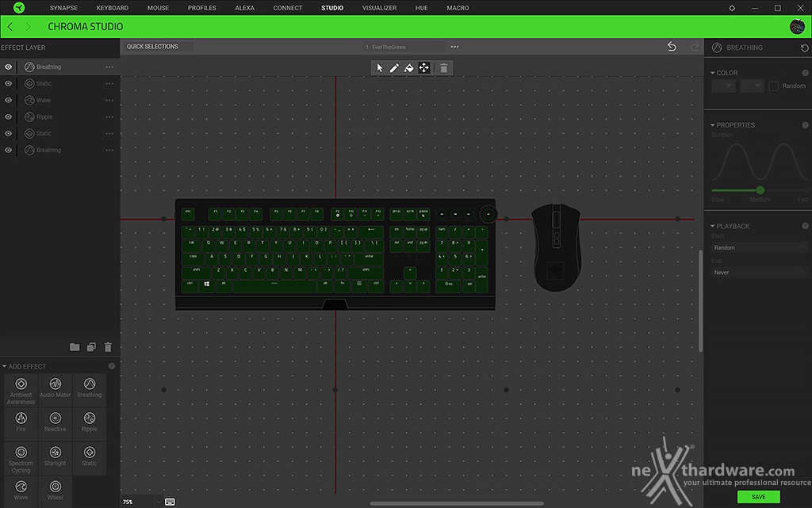
Task: Hide the bottom Breathing layer
Action: 8,150
